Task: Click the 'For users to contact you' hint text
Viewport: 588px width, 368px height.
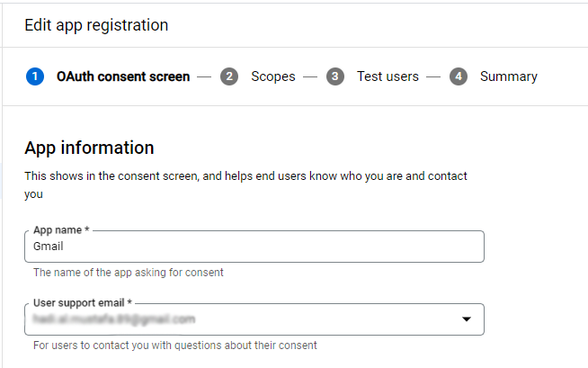Action: pyautogui.click(x=174, y=346)
